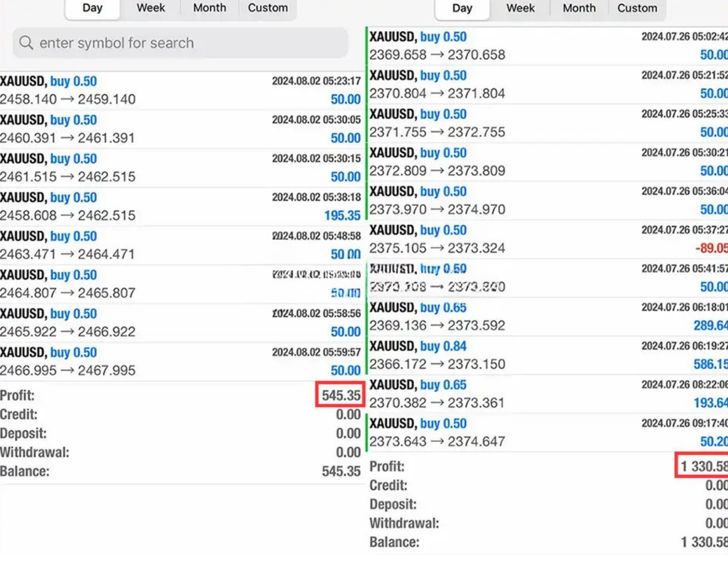728x578 pixels.
Task: Choose Custom tab in left panel
Action: click(x=268, y=8)
